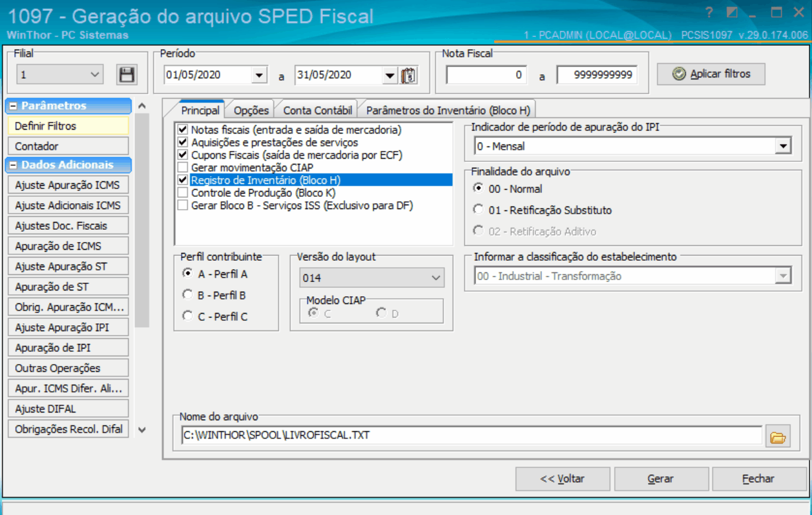
Task: Click Aplicar filtros button
Action: 711,74
